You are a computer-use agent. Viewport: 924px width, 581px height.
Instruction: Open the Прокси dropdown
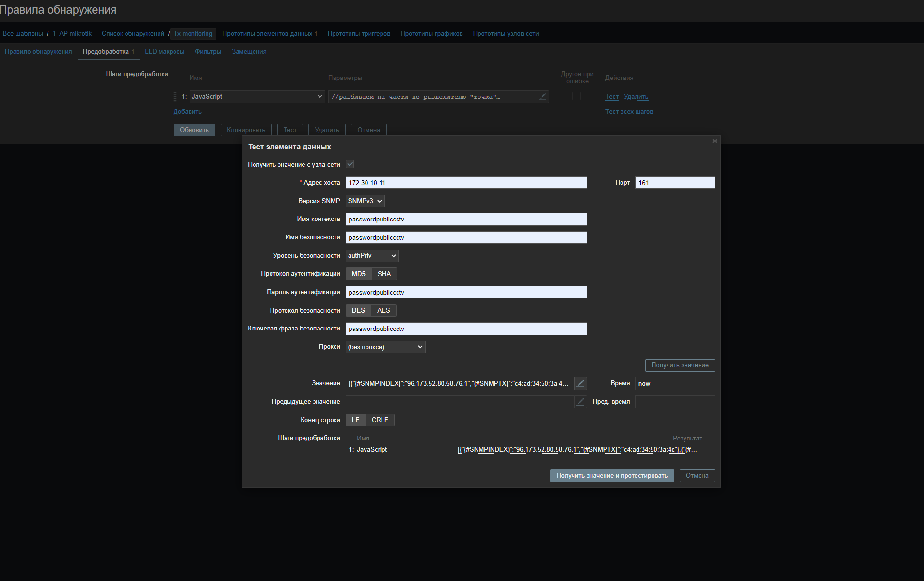385,347
